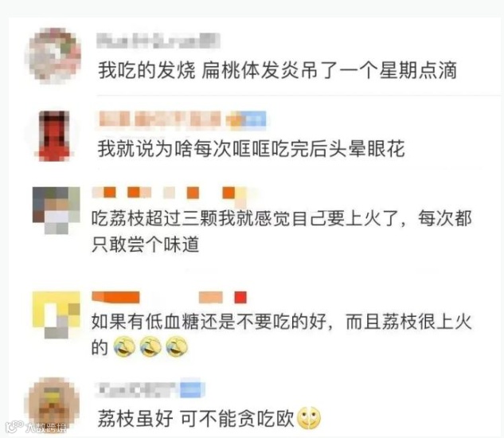Select the comment about 头晕眼花

(x=251, y=149)
